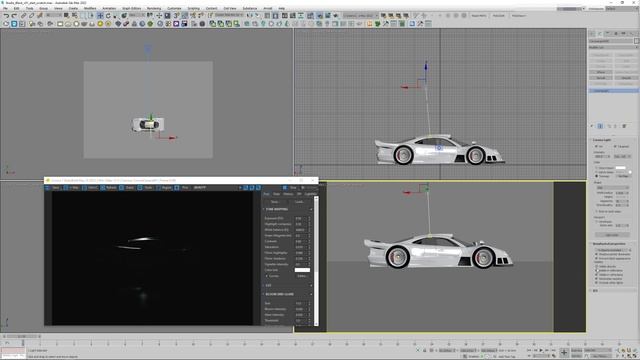The image size is (640, 360).
Task: Open the intensity Units dropdown
Action: [x=622, y=156]
